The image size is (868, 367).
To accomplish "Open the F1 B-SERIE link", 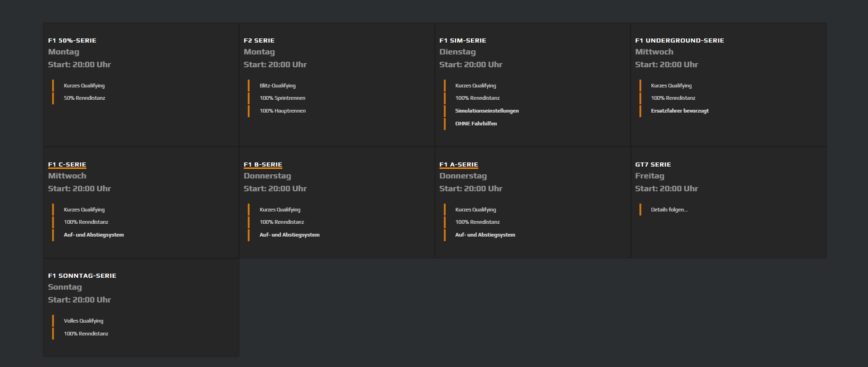I will [263, 165].
